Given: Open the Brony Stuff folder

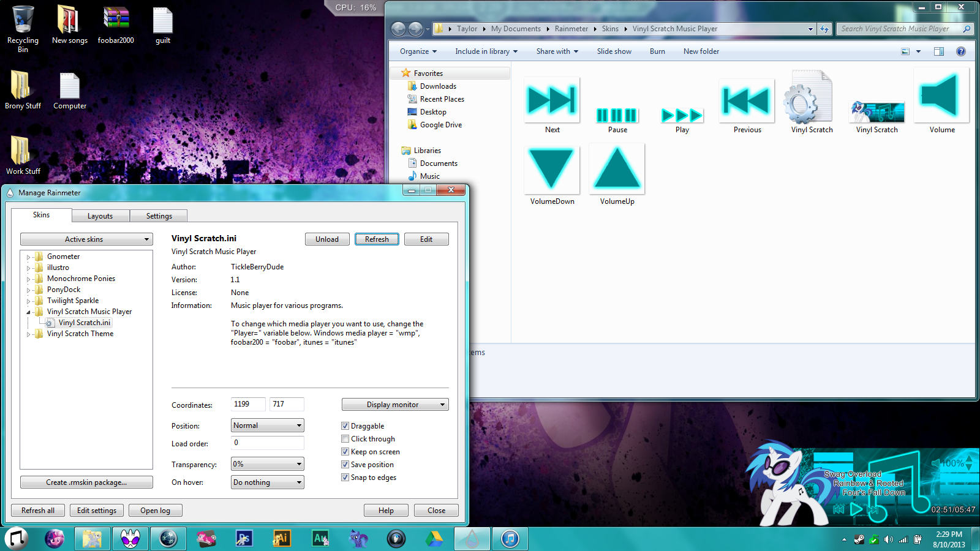Looking at the screenshot, I should coord(23,90).
